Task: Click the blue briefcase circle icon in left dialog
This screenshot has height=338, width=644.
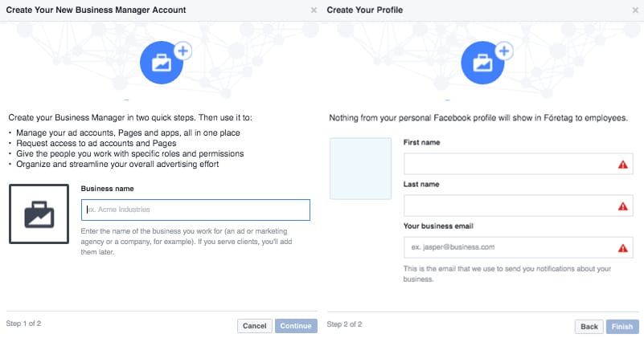Action: pos(162,63)
